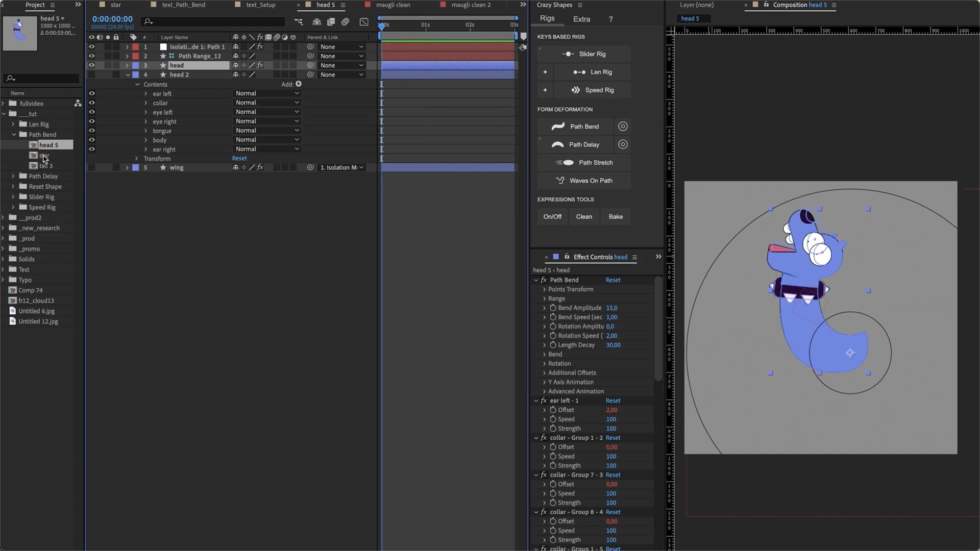The height and width of the screenshot is (551, 980).
Task: Enable the Motion Blur switch in timeline toolbar
Action: [x=346, y=21]
